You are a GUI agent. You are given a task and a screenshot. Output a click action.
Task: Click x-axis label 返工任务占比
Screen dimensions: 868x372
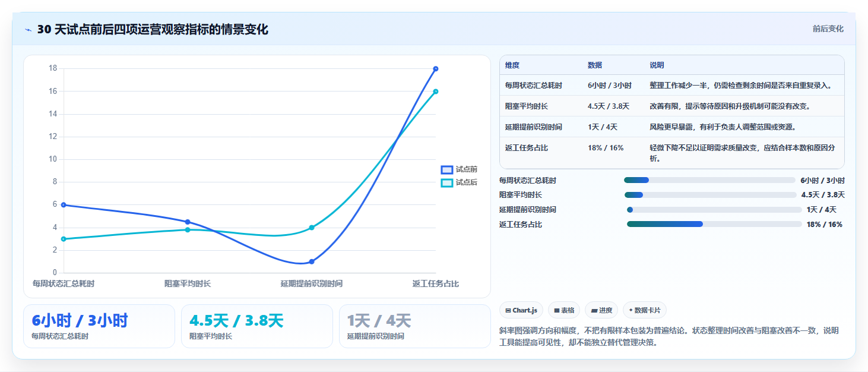[x=436, y=284]
